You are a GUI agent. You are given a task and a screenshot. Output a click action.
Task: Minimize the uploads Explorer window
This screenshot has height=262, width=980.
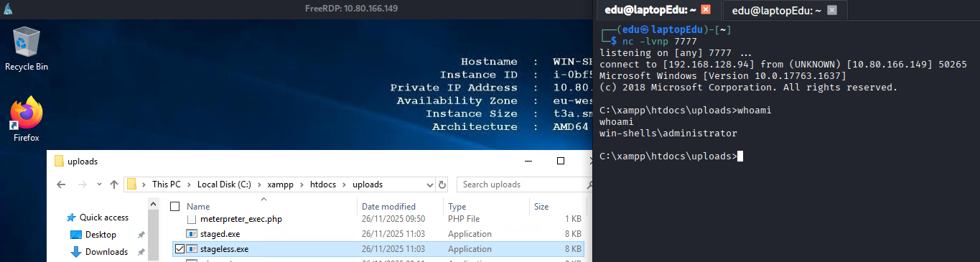(x=528, y=161)
